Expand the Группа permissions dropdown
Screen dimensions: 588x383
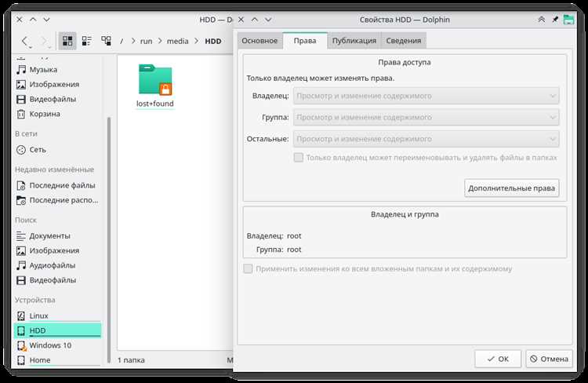pyautogui.click(x=426, y=118)
